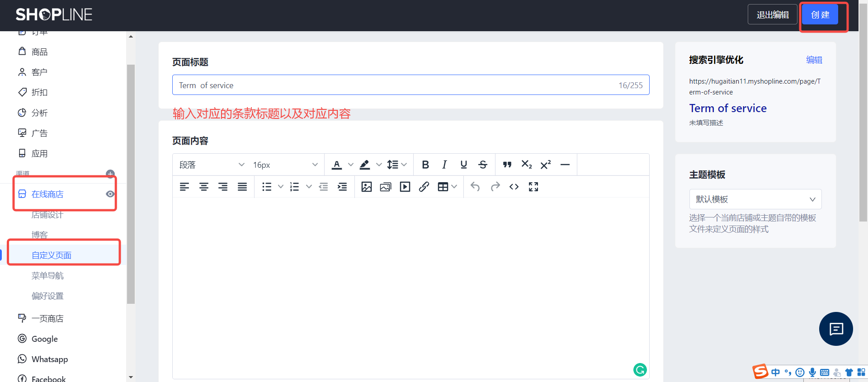Image resolution: width=868 pixels, height=382 pixels.
Task: Align text to the left
Action: click(184, 187)
